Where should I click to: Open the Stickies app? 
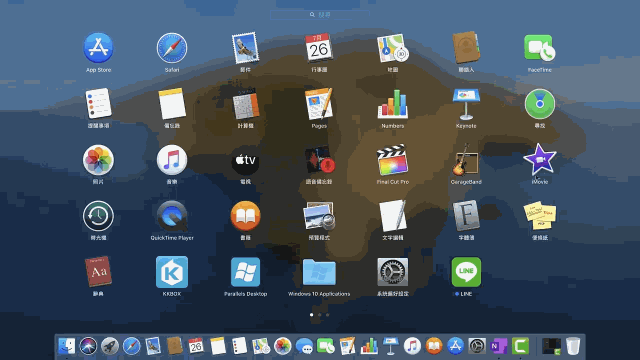pyautogui.click(x=540, y=216)
